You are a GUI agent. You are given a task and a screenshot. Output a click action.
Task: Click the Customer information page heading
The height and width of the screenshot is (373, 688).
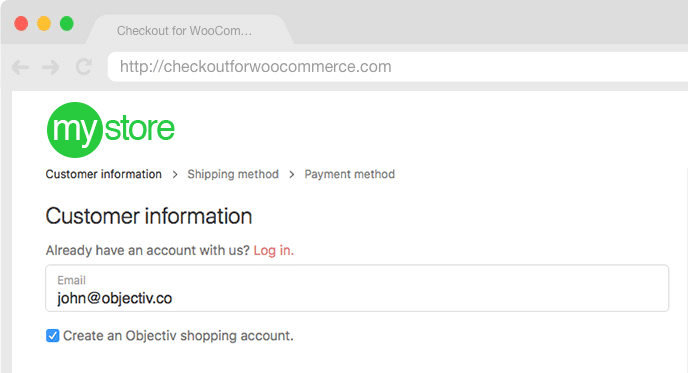click(x=149, y=216)
